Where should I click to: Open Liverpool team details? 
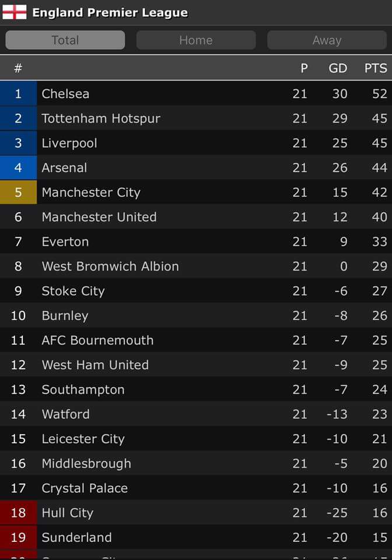pos(69,143)
